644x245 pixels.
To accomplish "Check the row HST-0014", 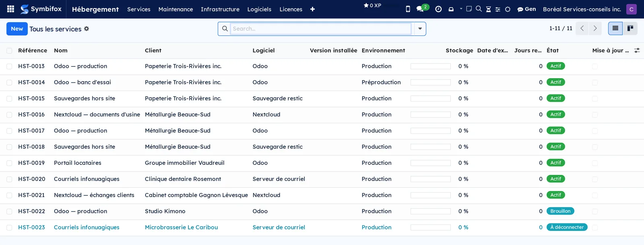I will click(x=9, y=83).
